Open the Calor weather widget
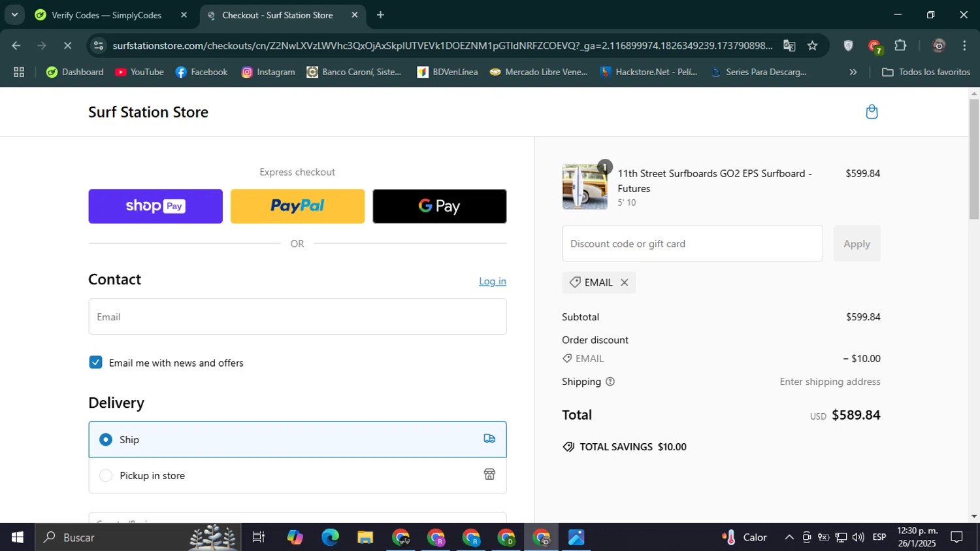 pos(745,537)
